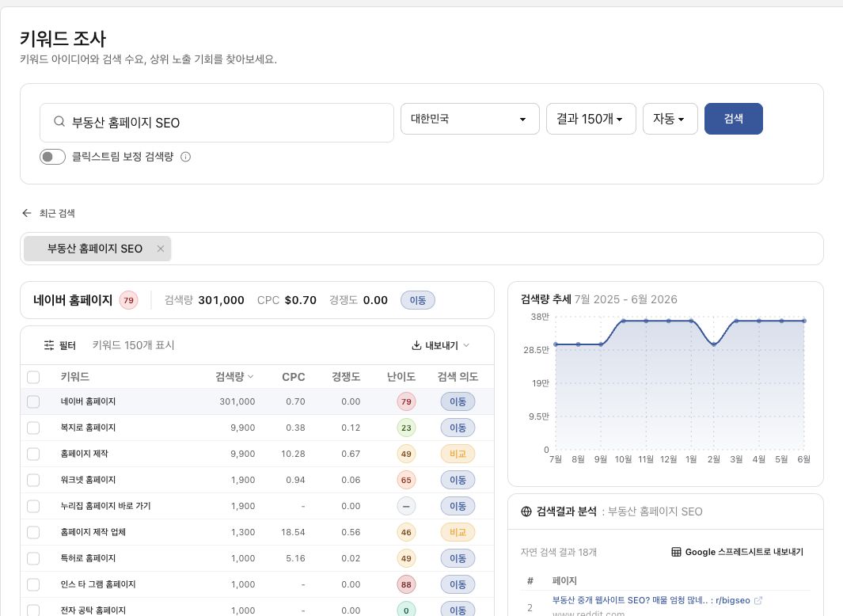Sort by the 검색 의도 column header
The image size is (843, 616).
click(x=458, y=377)
